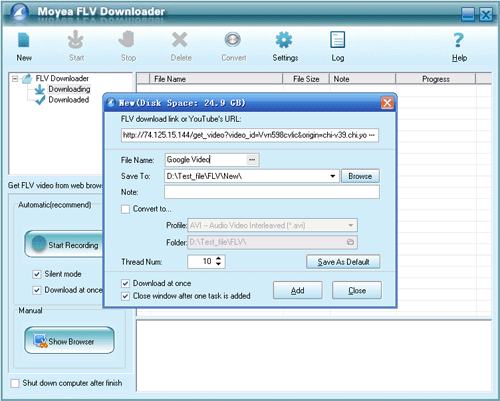Open the Save To path dropdown
This screenshot has width=500, height=401.
click(x=332, y=176)
